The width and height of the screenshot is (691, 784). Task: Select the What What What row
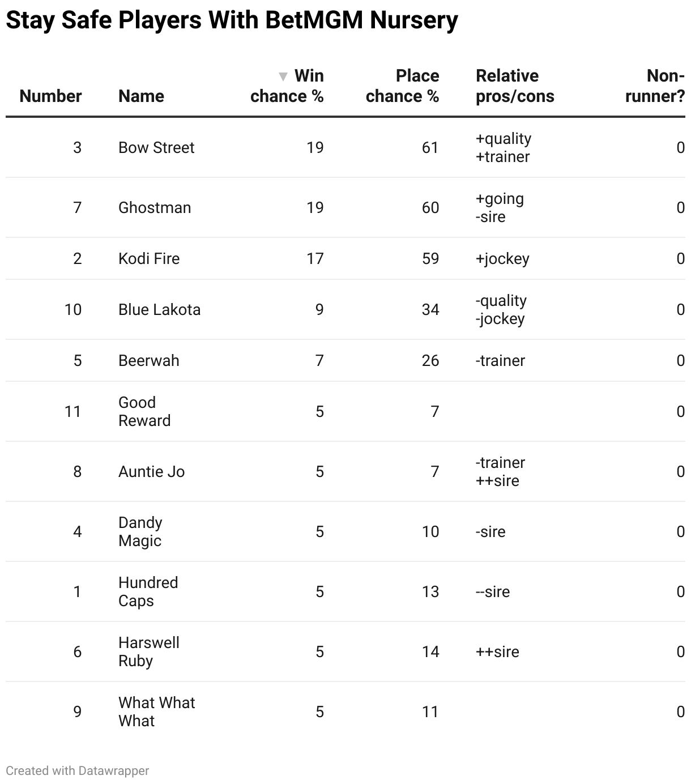(156, 712)
